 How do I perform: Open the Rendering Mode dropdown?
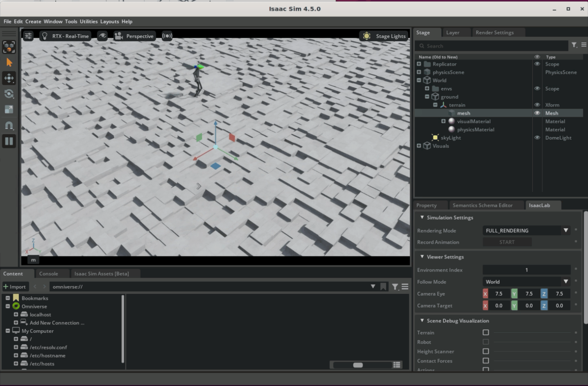(x=527, y=231)
